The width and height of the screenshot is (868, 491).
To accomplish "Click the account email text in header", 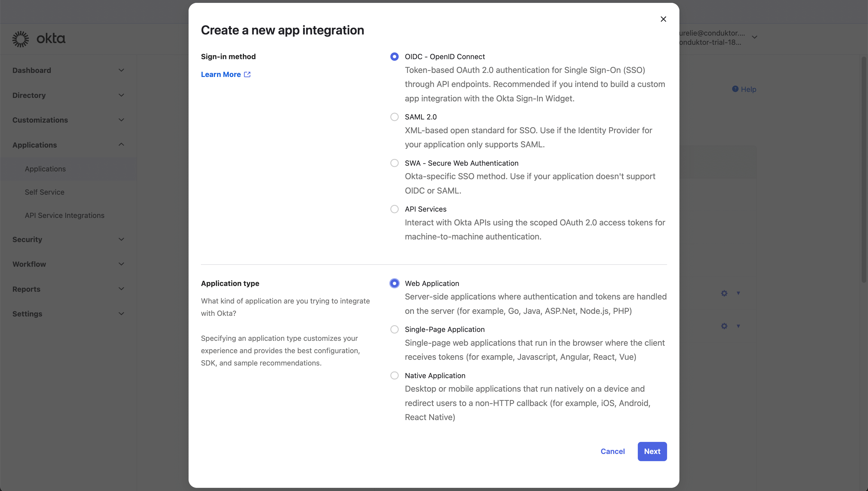I will [x=712, y=33].
